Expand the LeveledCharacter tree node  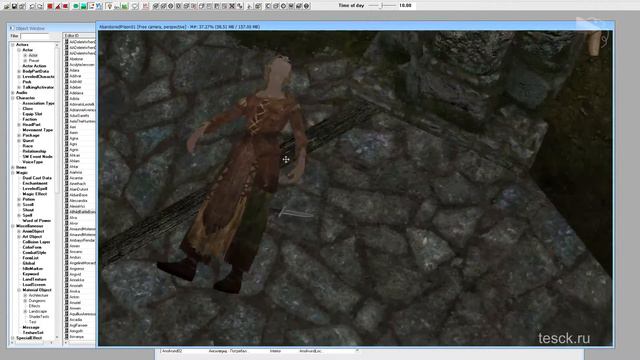19,76
